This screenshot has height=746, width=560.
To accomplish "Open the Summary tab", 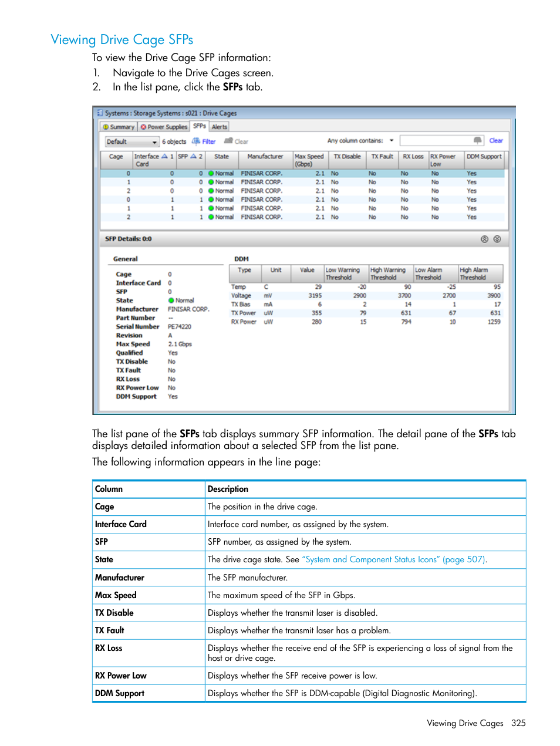I will point(119,127).
